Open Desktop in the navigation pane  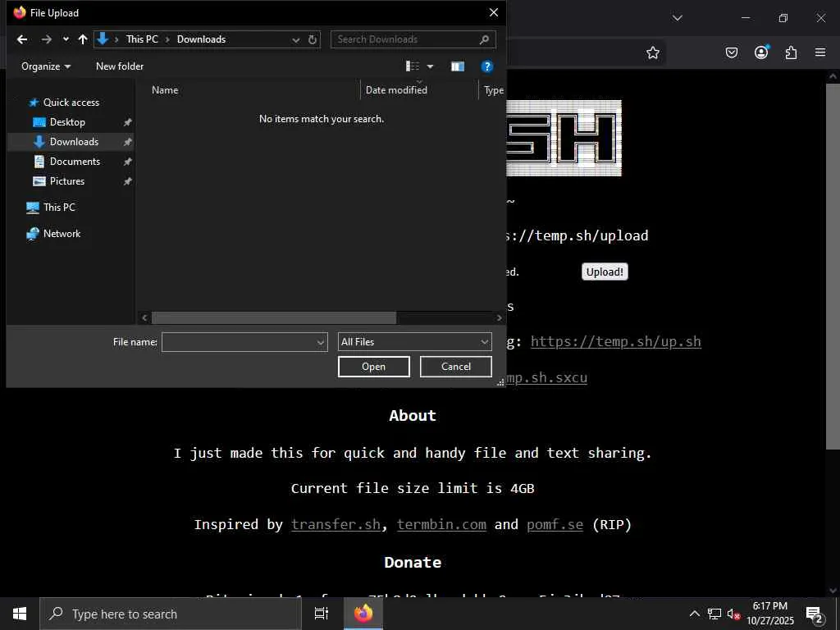[67, 122]
